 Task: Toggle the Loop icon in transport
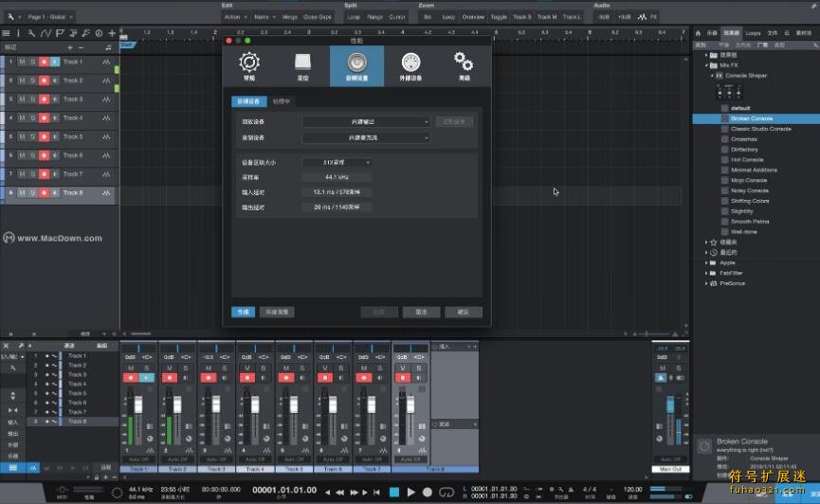coord(446,492)
